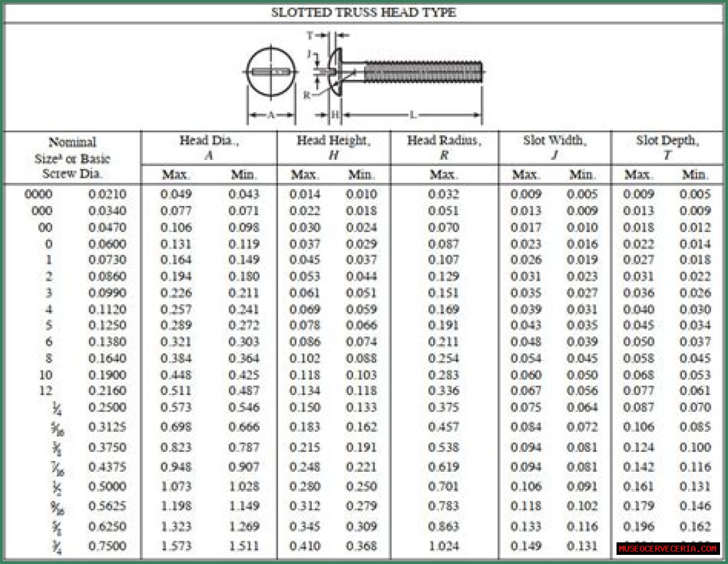
Task: Click basic screw diameter "0.2160"
Action: (x=107, y=391)
